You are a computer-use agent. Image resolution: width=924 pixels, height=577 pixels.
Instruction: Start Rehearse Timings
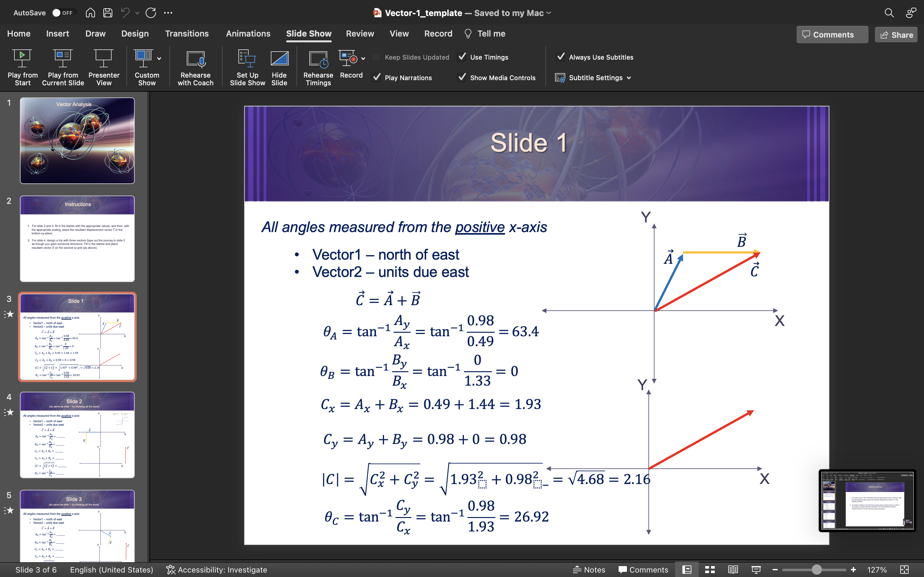point(318,67)
